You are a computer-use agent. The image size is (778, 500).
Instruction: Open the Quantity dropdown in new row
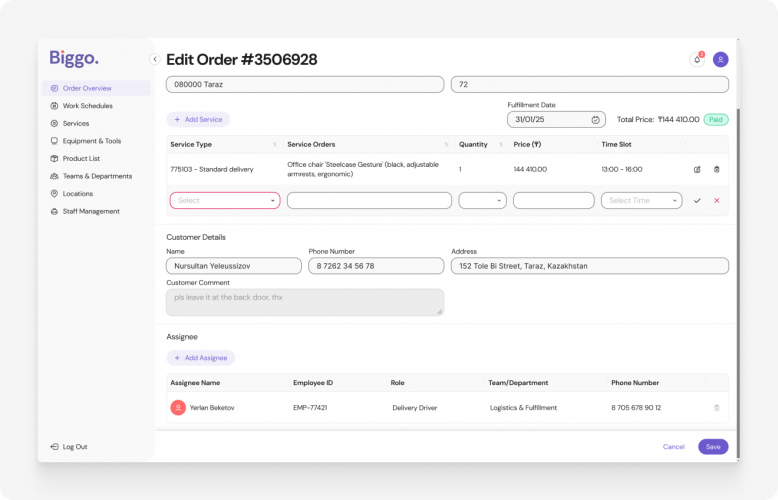pyautogui.click(x=482, y=200)
